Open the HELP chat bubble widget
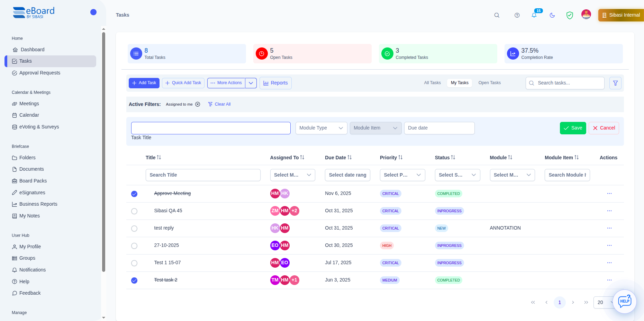This screenshot has height=321, width=644. [x=624, y=301]
